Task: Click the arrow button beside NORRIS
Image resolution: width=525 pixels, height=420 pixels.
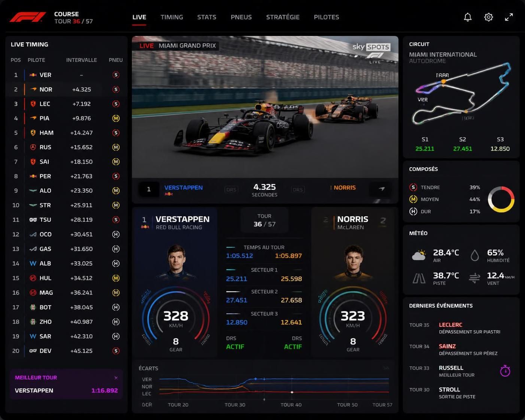Action: pos(381,189)
